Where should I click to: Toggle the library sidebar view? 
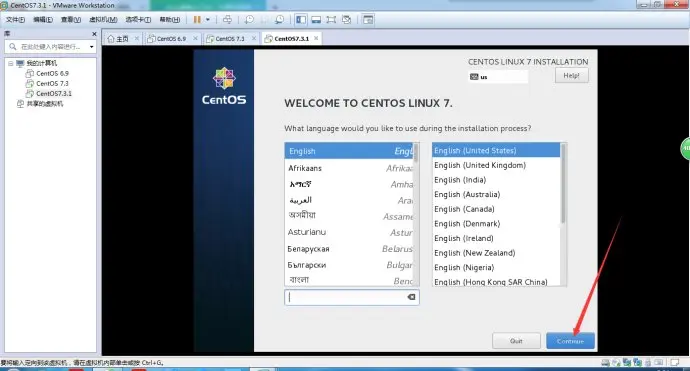pyautogui.click(x=301, y=19)
